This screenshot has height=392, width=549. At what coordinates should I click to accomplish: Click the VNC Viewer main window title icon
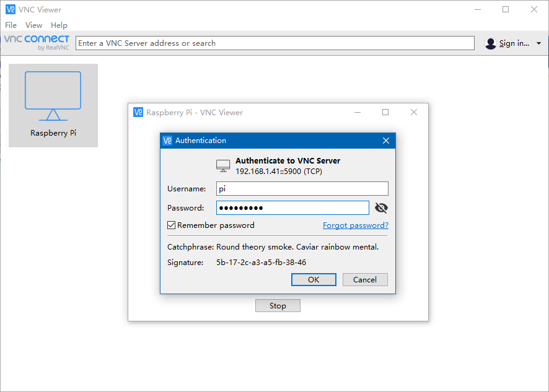pyautogui.click(x=11, y=9)
